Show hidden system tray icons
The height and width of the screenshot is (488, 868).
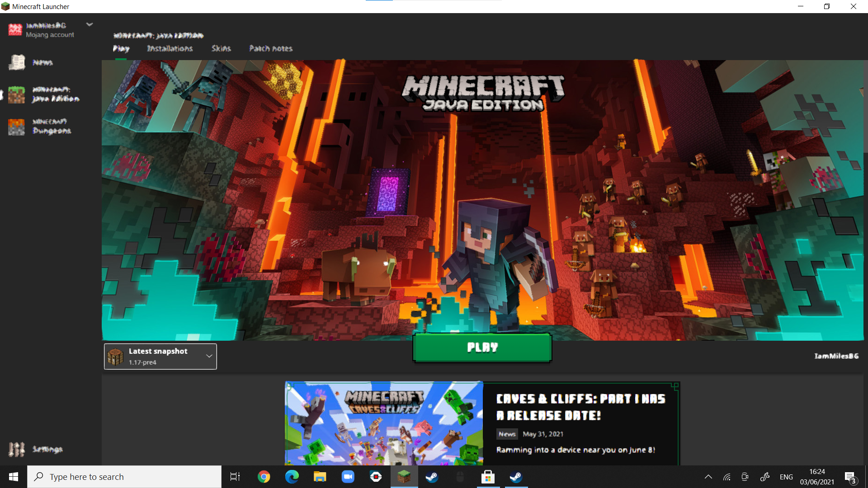click(708, 477)
